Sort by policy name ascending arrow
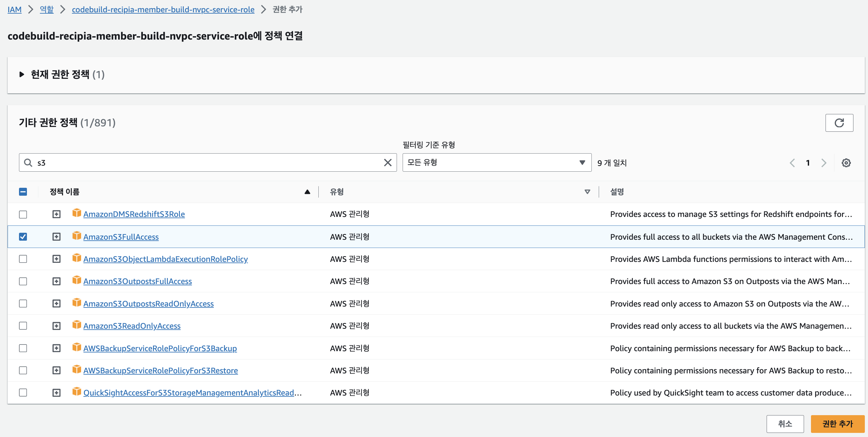The image size is (868, 437). (x=307, y=192)
